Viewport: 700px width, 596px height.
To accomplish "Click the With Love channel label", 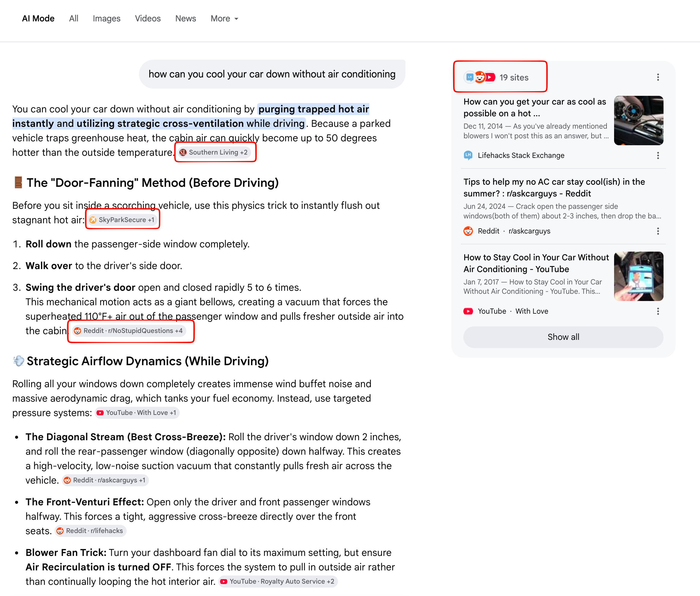I will 532,311.
